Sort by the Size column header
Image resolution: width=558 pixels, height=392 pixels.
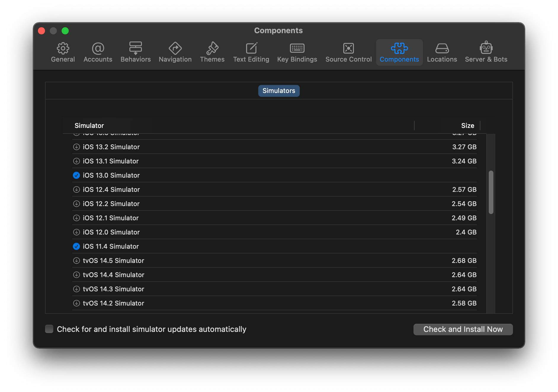pos(467,126)
